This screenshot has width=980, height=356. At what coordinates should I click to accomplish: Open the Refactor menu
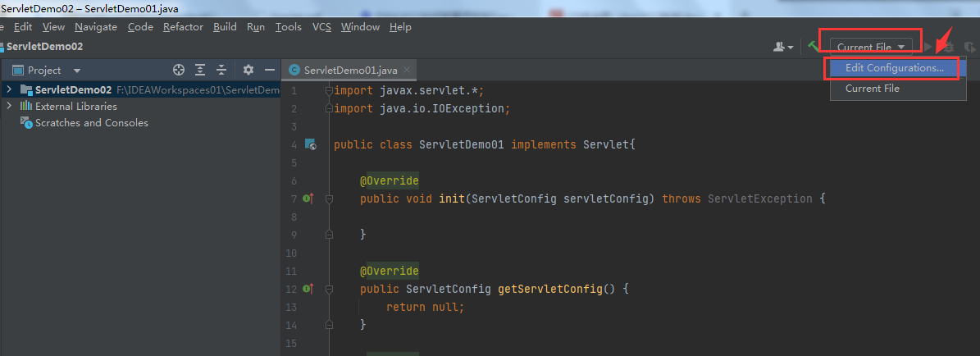coord(183,27)
